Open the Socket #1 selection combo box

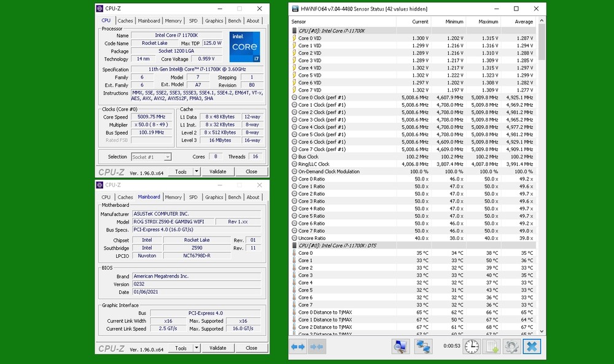[x=151, y=157]
